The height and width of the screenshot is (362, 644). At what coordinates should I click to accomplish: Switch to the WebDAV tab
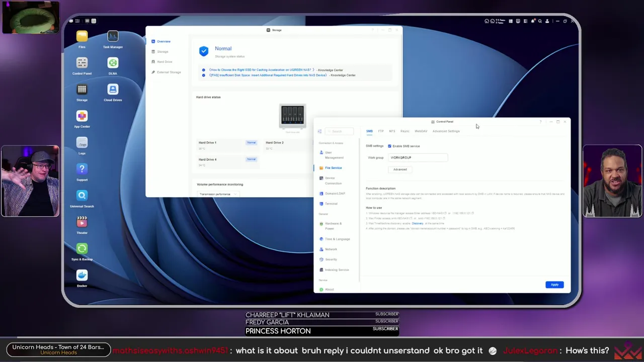[421, 131]
